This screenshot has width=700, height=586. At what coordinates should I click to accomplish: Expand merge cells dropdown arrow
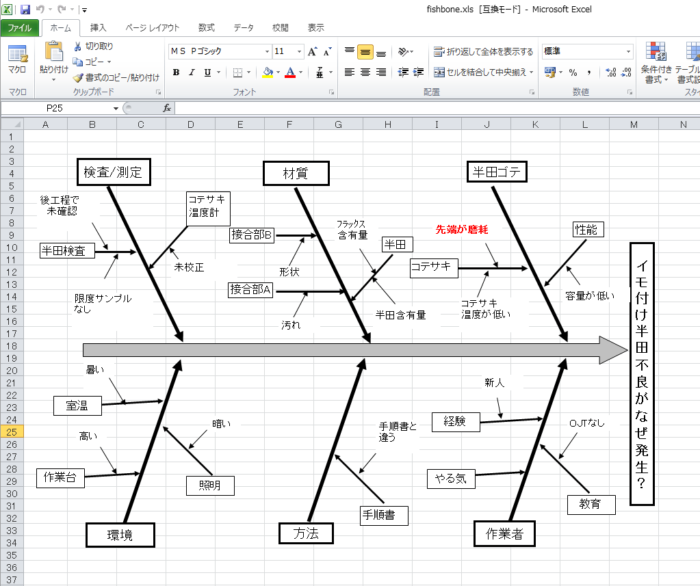[x=531, y=72]
